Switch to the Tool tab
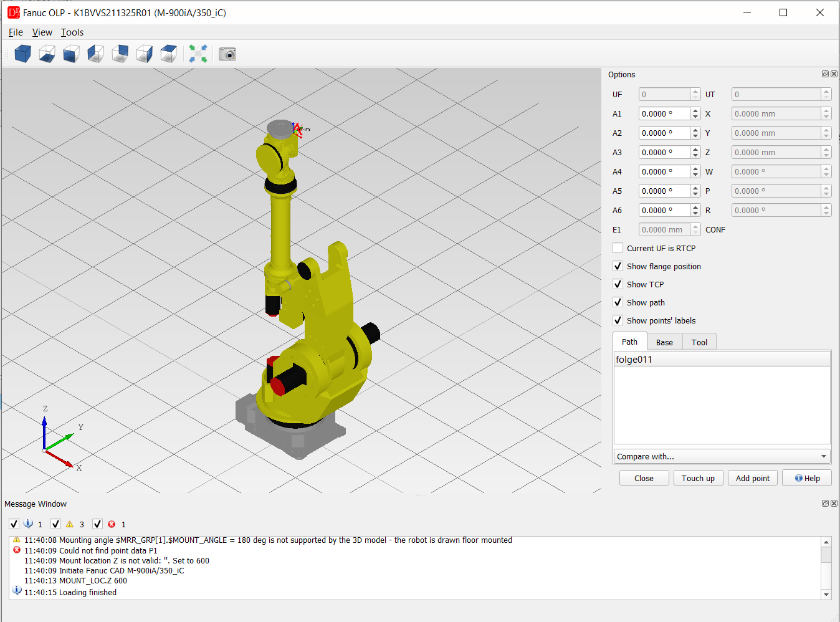840x622 pixels. click(699, 342)
